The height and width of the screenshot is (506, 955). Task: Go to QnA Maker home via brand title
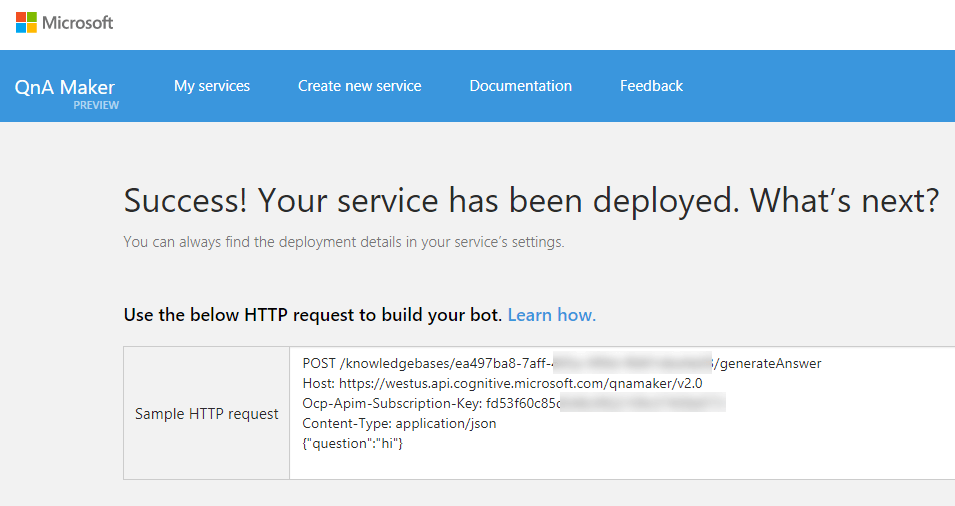point(64,87)
